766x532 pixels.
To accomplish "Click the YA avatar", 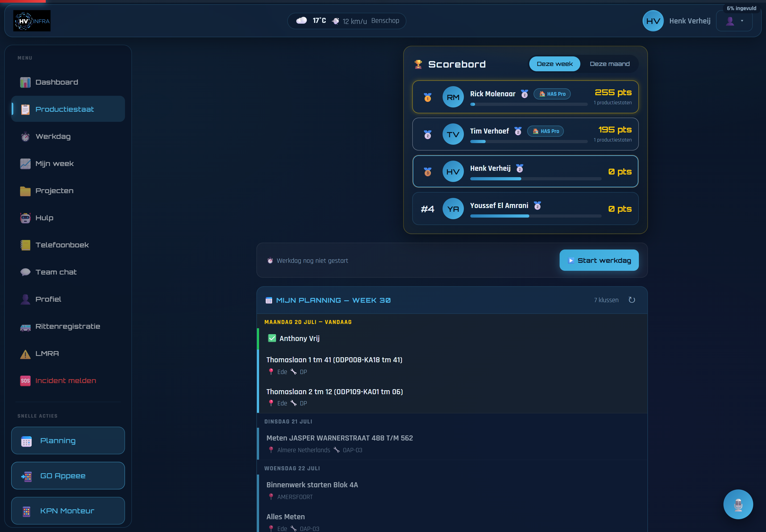I will tap(453, 209).
